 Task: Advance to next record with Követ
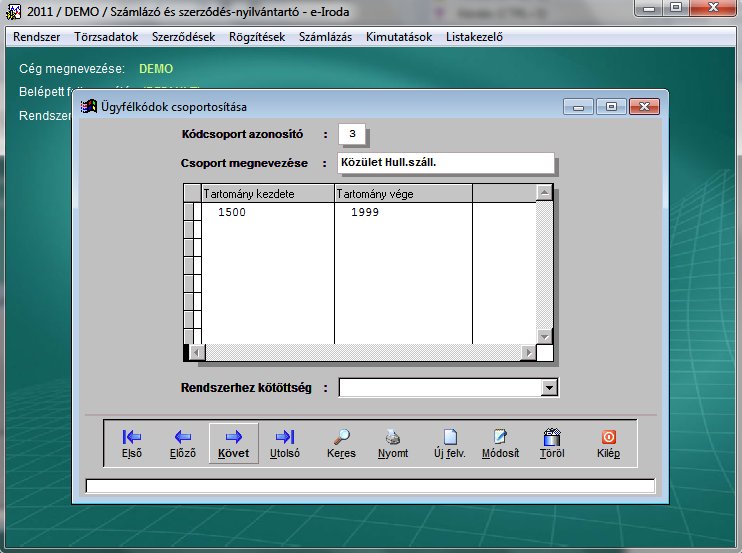[234, 443]
